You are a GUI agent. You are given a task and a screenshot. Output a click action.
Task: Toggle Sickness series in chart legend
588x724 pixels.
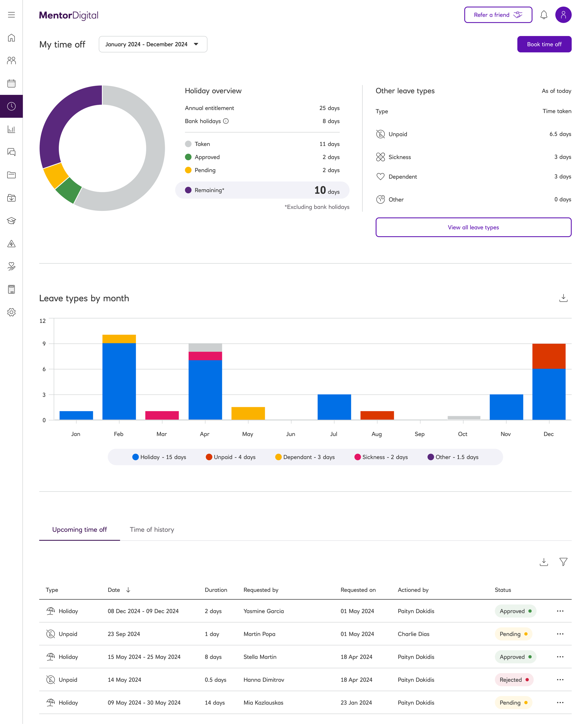[381, 457]
